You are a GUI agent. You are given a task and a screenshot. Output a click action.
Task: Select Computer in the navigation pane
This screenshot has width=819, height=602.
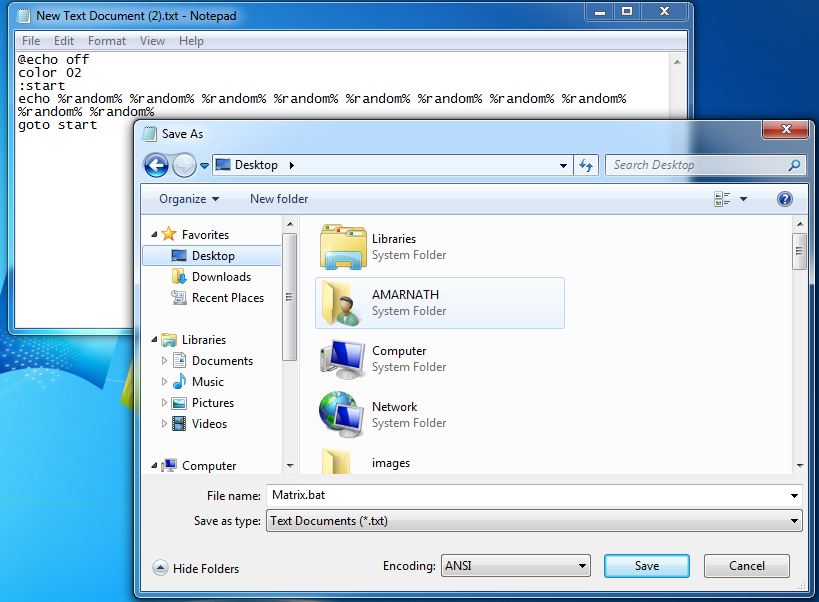209,466
